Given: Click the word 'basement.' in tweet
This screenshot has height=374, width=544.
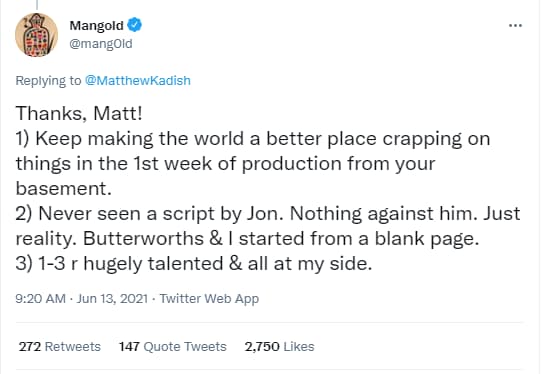Looking at the screenshot, I should [x=63, y=189].
